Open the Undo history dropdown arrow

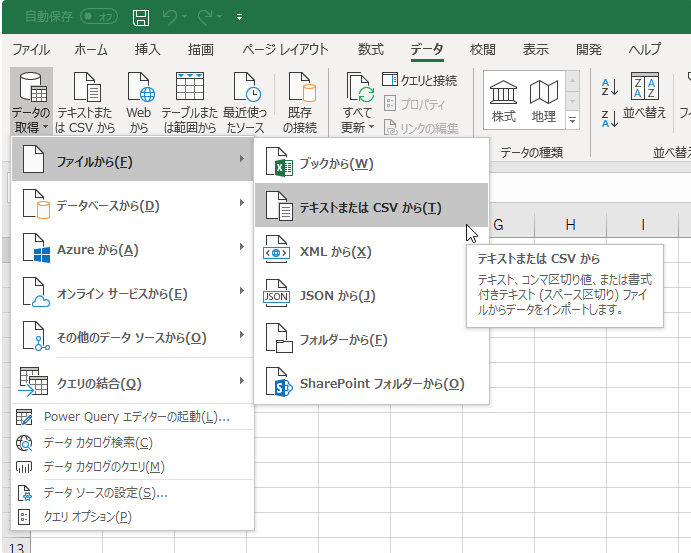(184, 17)
